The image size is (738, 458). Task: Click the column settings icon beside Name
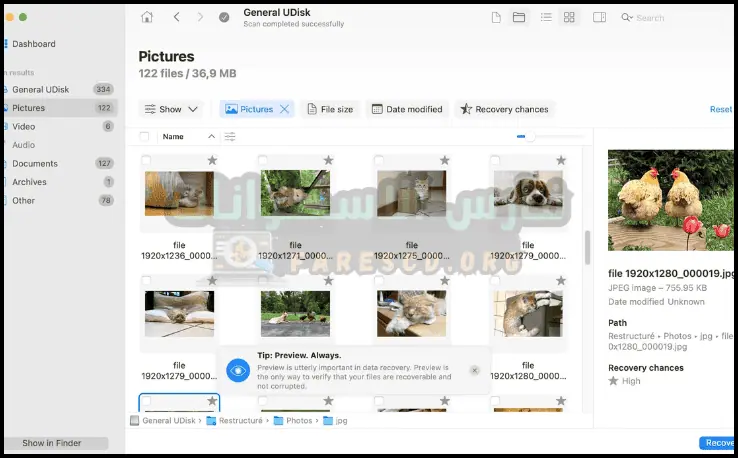tap(230, 136)
